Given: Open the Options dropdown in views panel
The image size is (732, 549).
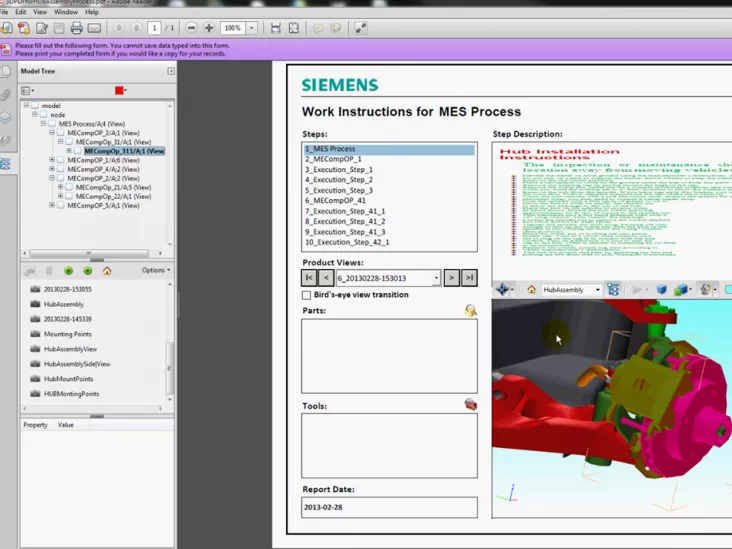Looking at the screenshot, I should [156, 270].
